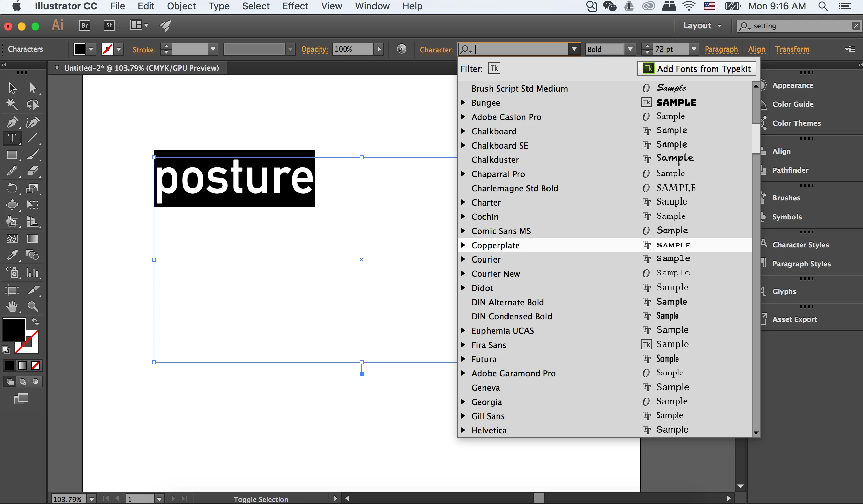Open the Bold font style dropdown
Viewport: 863px width, 504px height.
point(630,49)
